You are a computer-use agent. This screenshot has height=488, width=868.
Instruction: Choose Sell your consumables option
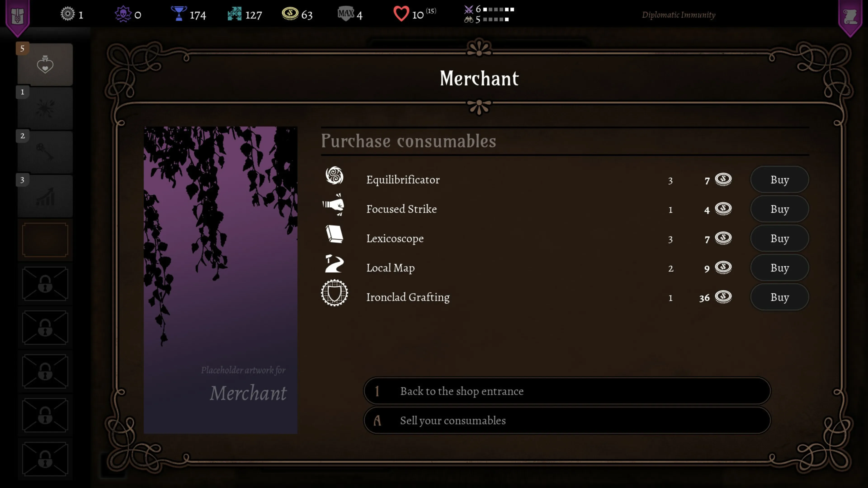pos(567,420)
